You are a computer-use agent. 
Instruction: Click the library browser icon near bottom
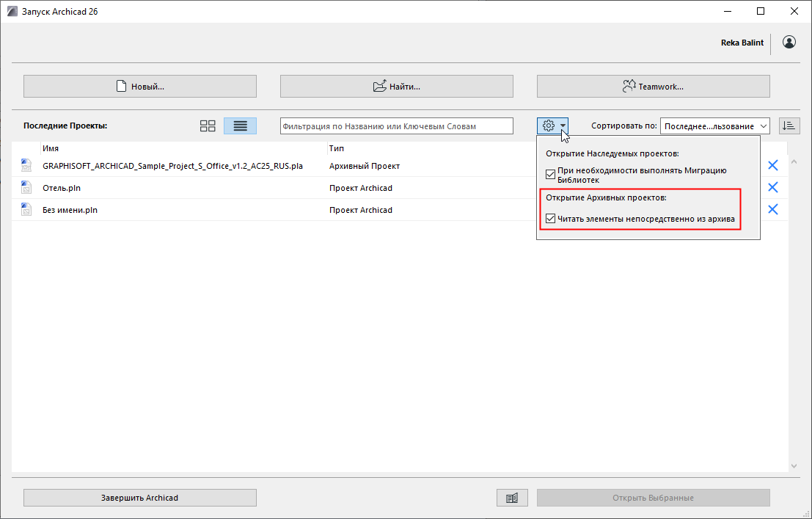click(x=511, y=497)
